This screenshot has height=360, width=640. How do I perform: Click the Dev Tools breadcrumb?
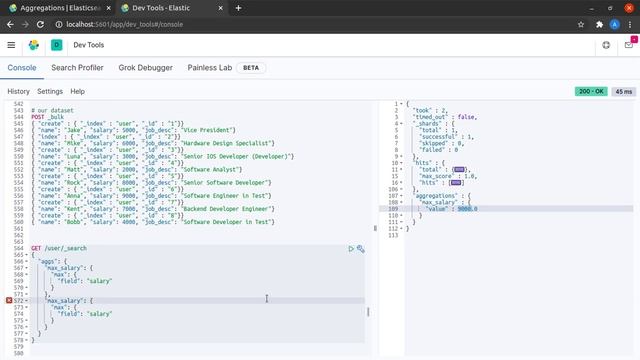[x=89, y=45]
